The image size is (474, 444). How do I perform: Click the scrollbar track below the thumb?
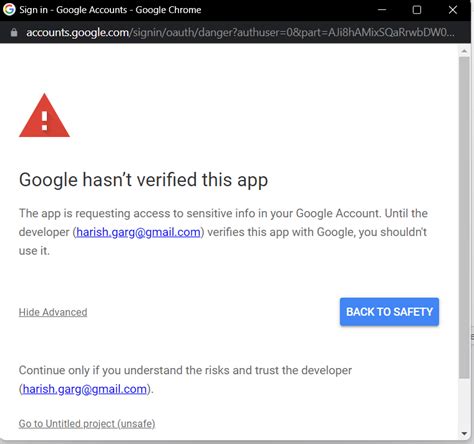pos(464,404)
